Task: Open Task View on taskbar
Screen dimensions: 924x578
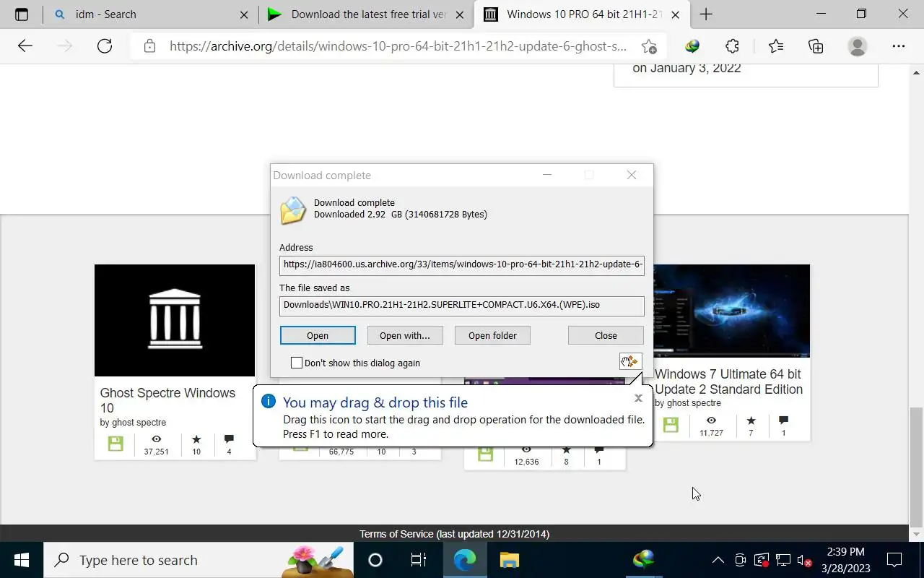Action: click(418, 560)
